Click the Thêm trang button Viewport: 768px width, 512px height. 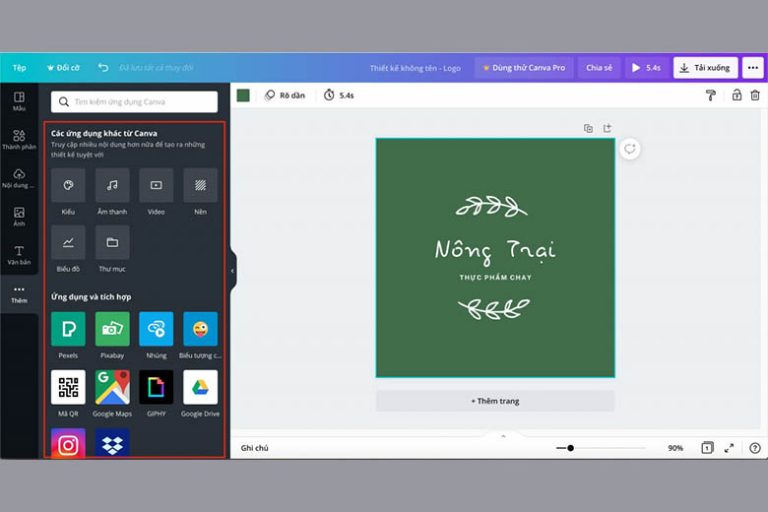coord(495,401)
